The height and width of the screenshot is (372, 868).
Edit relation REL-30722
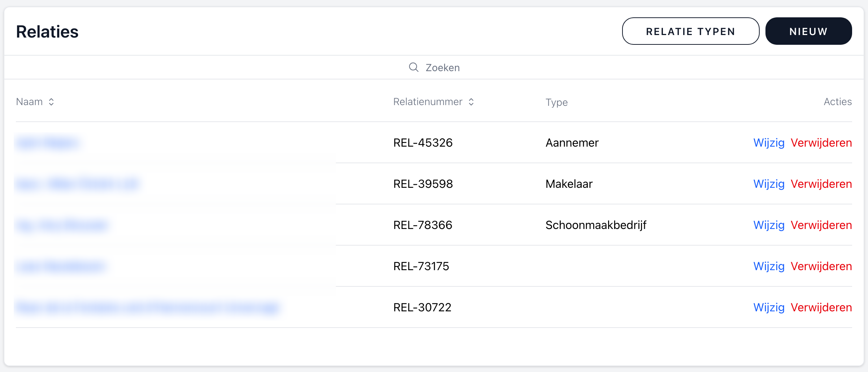769,307
